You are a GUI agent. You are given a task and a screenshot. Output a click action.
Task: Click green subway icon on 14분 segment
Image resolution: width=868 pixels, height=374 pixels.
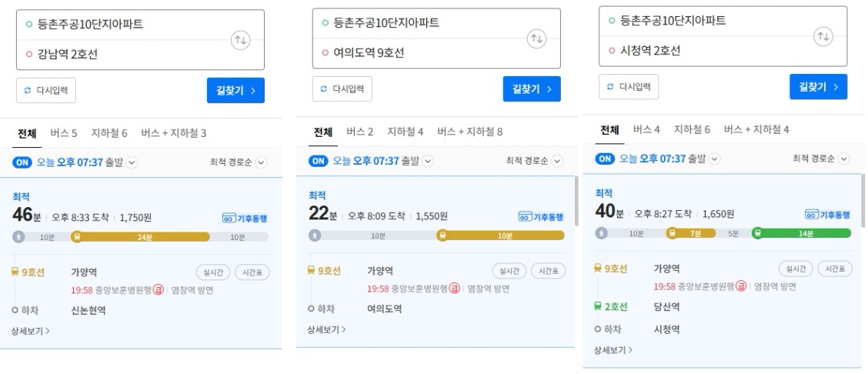coord(757,233)
